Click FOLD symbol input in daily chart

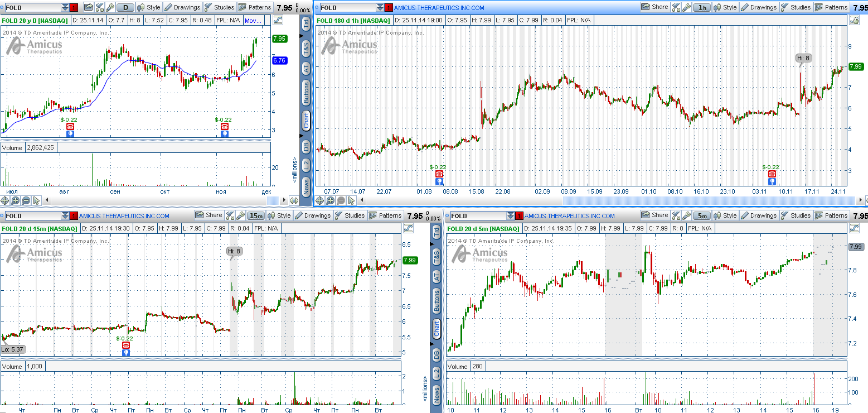(32, 7)
